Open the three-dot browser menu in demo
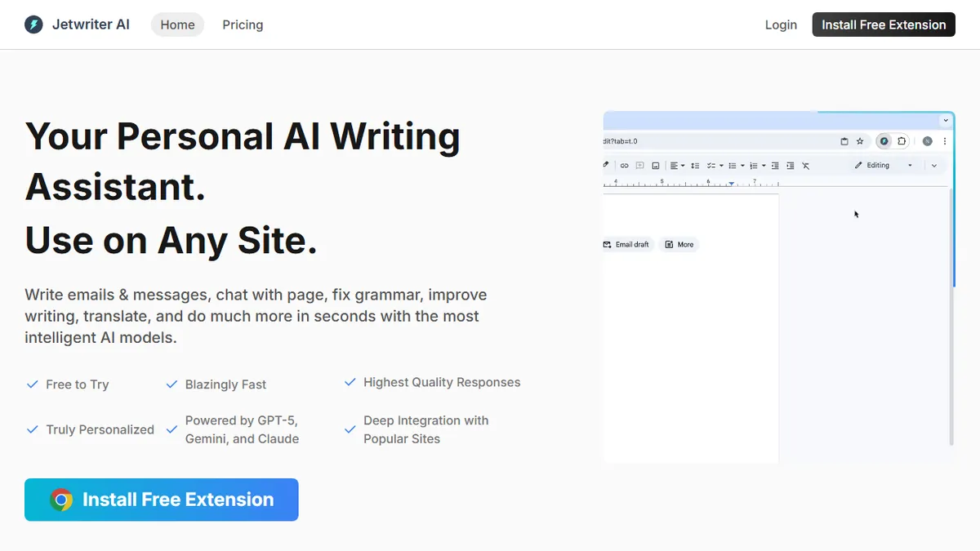980x551 pixels. (x=945, y=141)
